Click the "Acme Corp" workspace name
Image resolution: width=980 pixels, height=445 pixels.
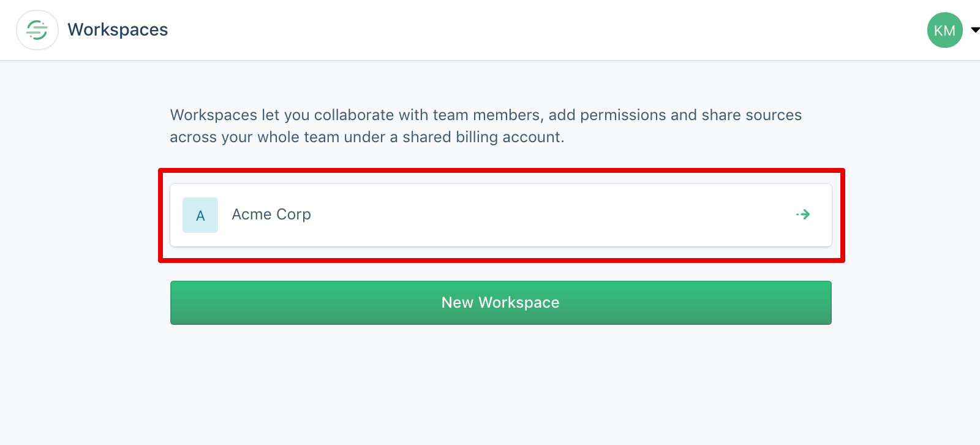coord(271,215)
